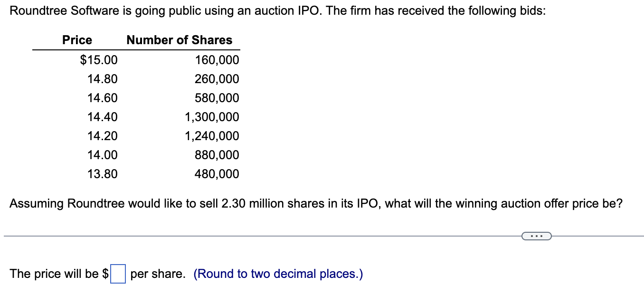Select the 880,000 shares value

217,155
